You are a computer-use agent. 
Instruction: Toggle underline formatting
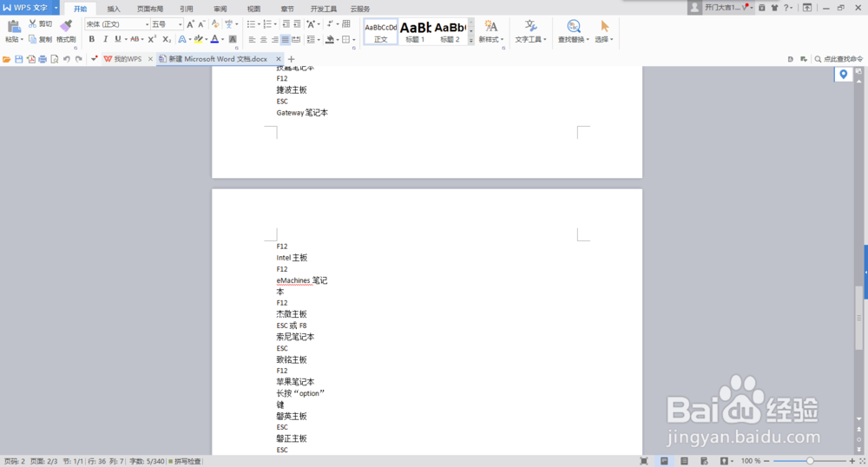(117, 39)
